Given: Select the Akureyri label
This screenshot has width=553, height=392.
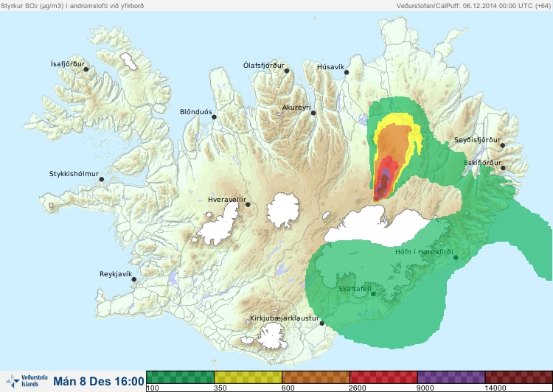Looking at the screenshot, I should coord(296,108).
